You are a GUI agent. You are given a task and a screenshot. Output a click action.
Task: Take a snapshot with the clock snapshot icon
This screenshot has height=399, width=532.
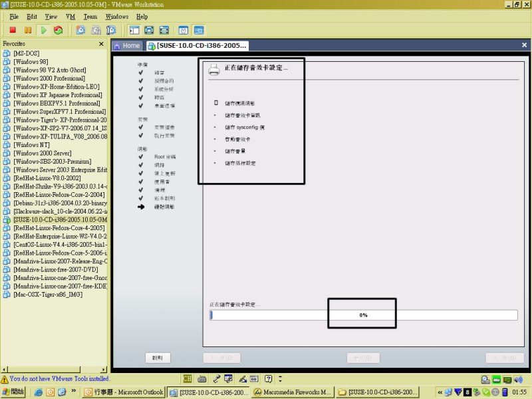[80, 30]
